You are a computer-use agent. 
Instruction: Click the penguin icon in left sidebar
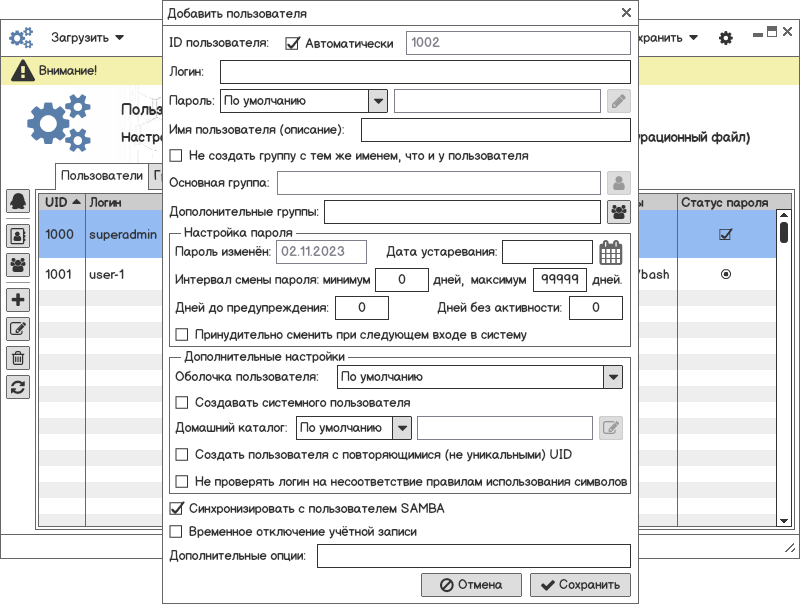point(18,201)
